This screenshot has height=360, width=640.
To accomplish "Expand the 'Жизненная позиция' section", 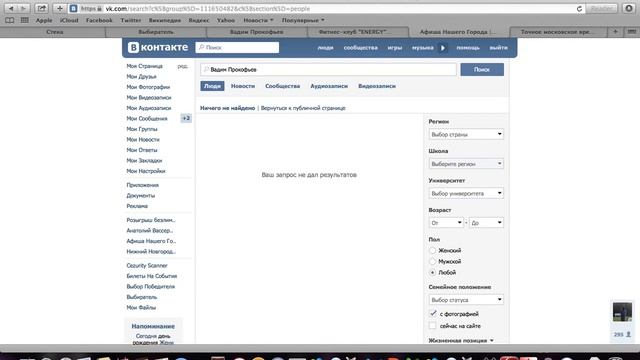I will [461, 340].
